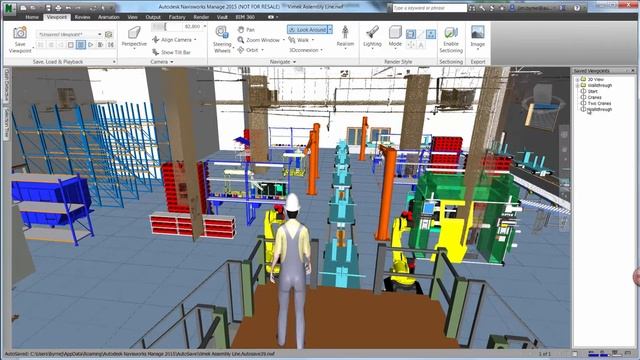Toggle the lines render style button
Screen dimensions: 640x360
[x=421, y=34]
